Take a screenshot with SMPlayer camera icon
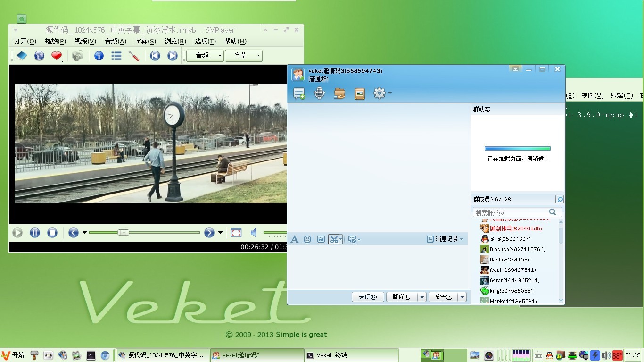 [78, 56]
